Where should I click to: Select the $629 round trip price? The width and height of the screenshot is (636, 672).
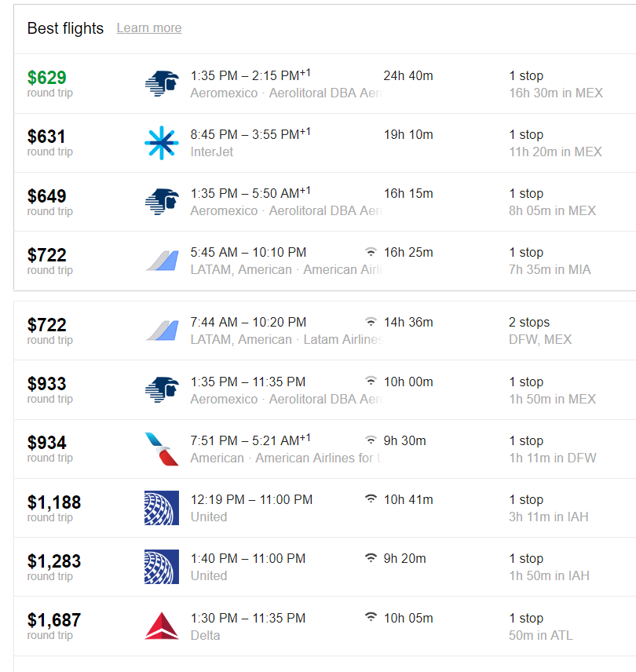pos(46,78)
